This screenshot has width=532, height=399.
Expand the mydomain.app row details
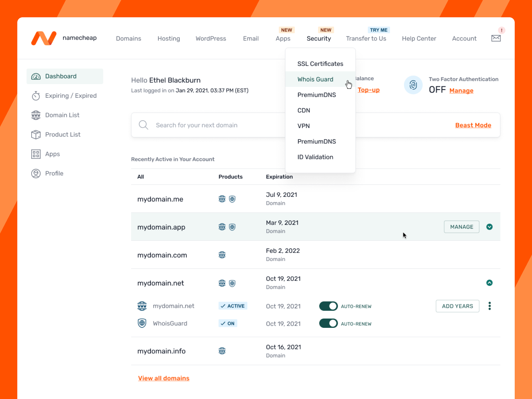pyautogui.click(x=489, y=227)
